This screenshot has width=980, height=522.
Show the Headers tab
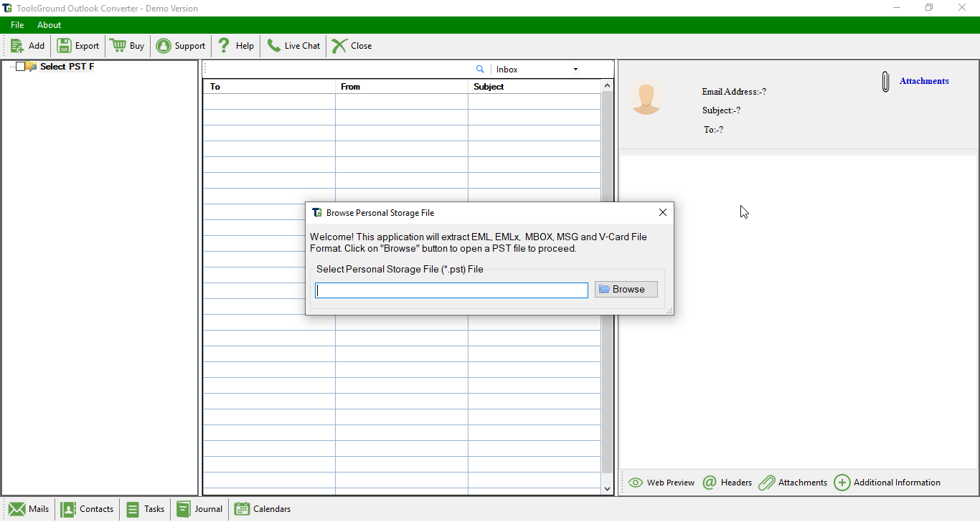[x=727, y=483]
